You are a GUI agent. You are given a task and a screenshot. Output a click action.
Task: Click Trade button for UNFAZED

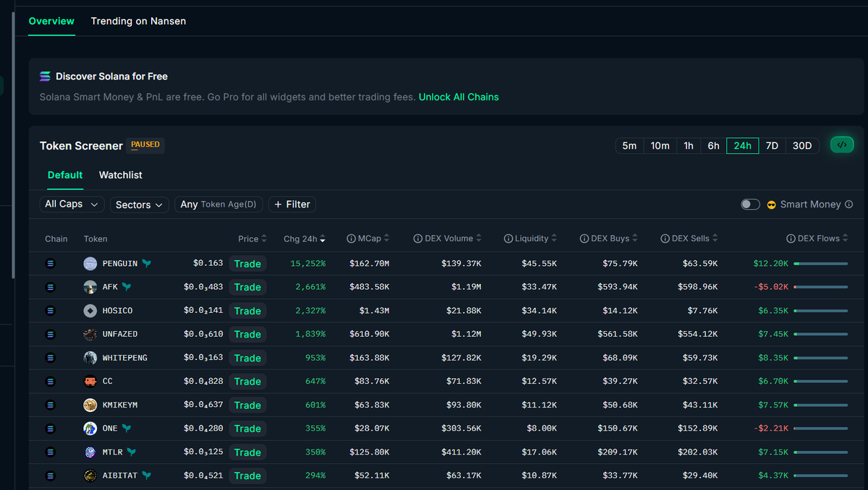[x=247, y=334]
